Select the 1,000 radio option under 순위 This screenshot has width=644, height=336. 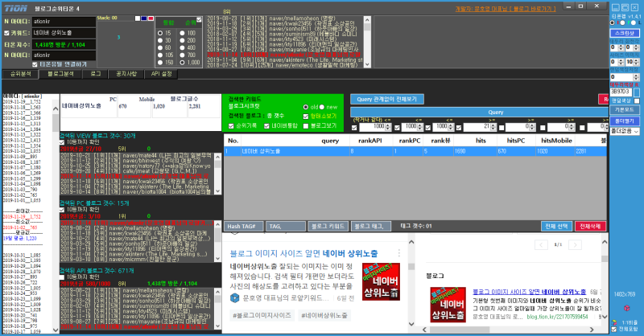183,63
